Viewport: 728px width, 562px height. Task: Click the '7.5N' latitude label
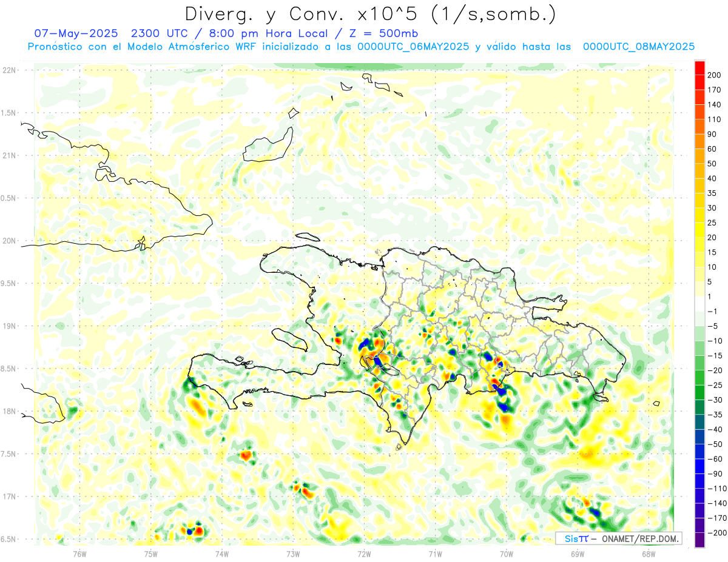(8, 453)
